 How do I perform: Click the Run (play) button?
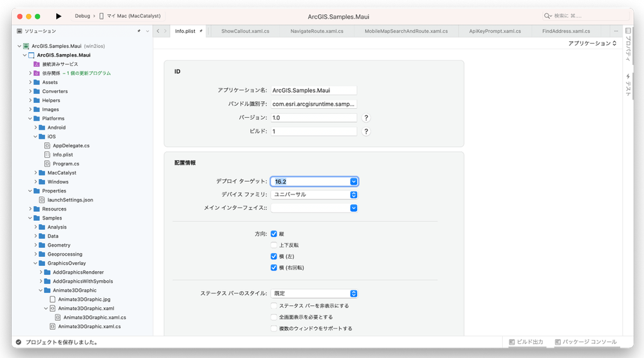[x=59, y=15]
